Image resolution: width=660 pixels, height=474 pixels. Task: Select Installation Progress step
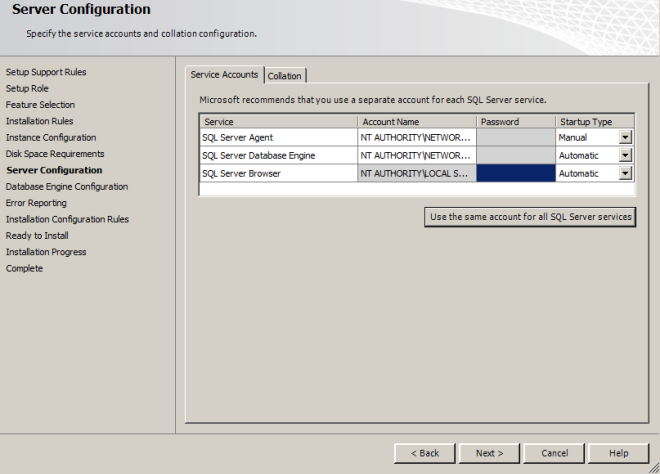coord(46,252)
